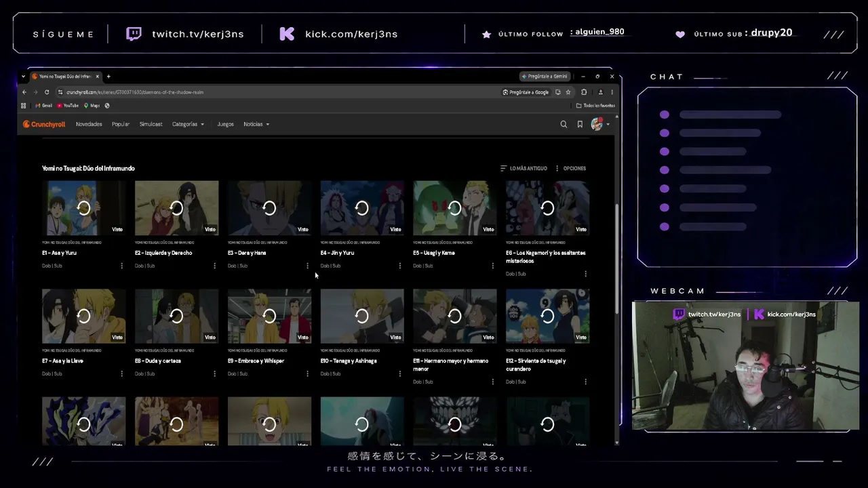Replay episode E4 - Jin y Yuru

(362, 208)
